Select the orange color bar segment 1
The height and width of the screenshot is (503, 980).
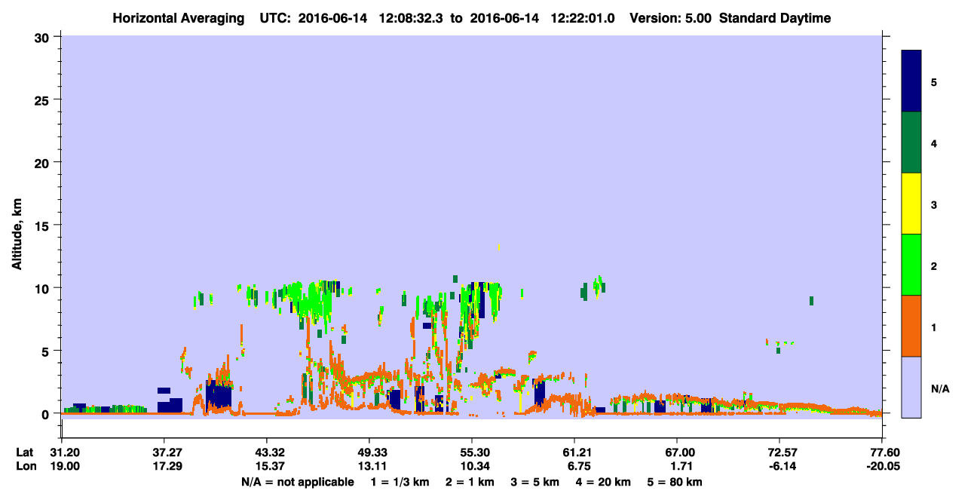click(x=911, y=326)
